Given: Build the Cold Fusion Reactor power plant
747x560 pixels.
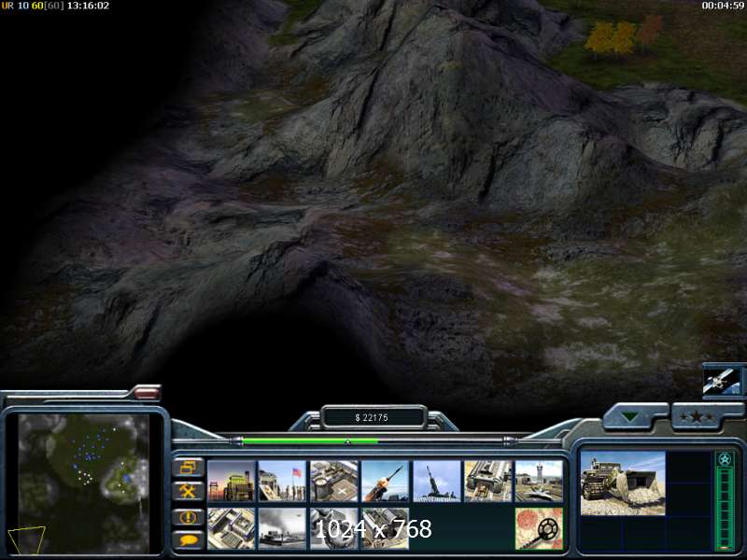Looking at the screenshot, I should [231, 481].
